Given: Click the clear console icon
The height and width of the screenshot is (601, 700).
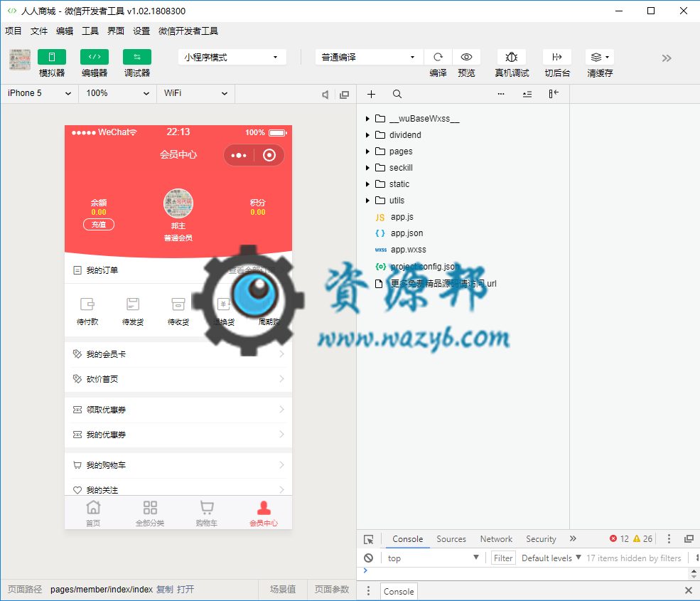Looking at the screenshot, I should point(368,558).
